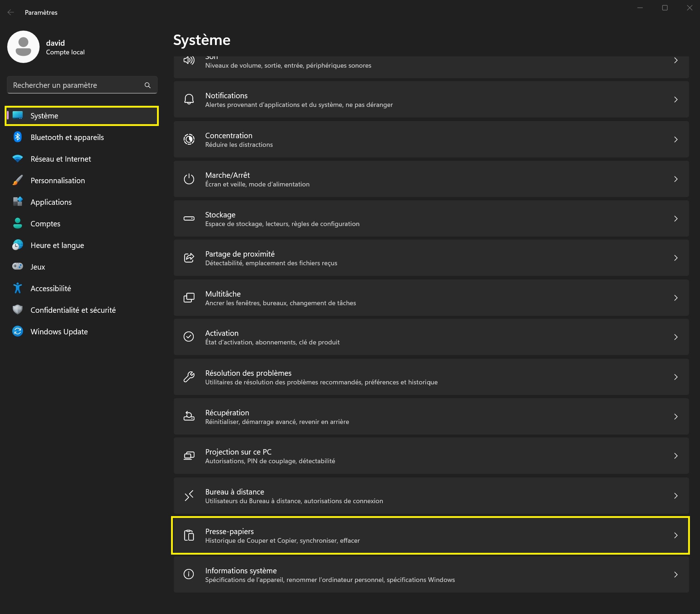
Task: Click the Rechercher un paramètre search field
Action: pos(76,85)
